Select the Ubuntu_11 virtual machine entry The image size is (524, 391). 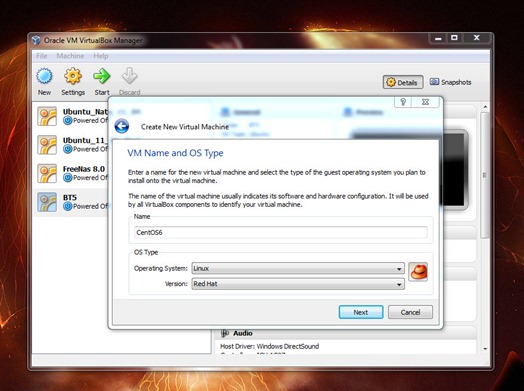71,145
